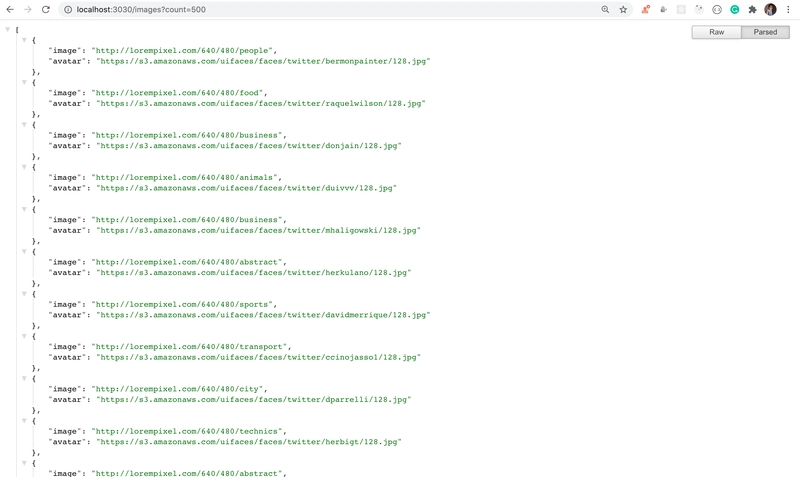Collapse the object with duivvv avatar
The height and width of the screenshot is (477, 800).
(x=24, y=167)
